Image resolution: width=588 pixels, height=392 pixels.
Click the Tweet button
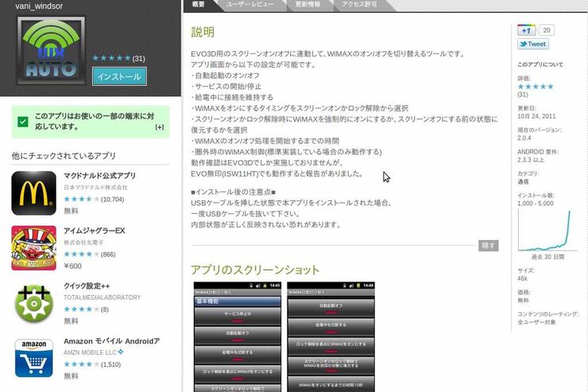(x=533, y=44)
